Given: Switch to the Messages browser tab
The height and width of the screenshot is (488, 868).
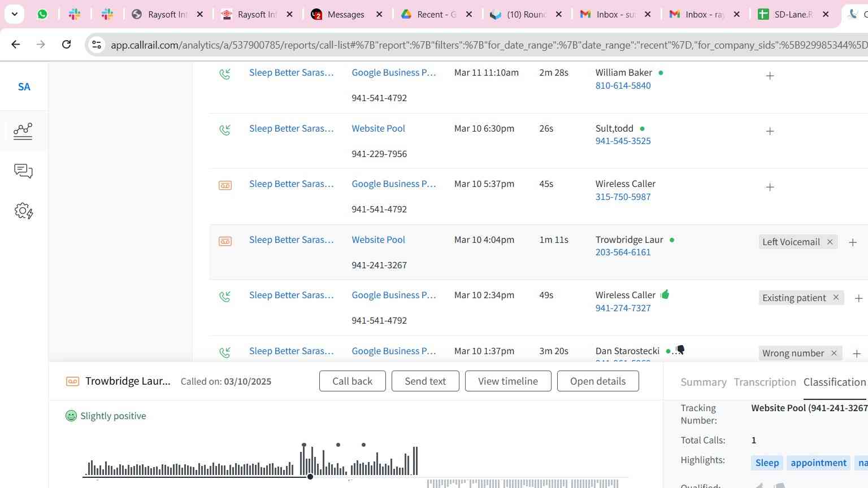Looking at the screenshot, I should pos(346,15).
